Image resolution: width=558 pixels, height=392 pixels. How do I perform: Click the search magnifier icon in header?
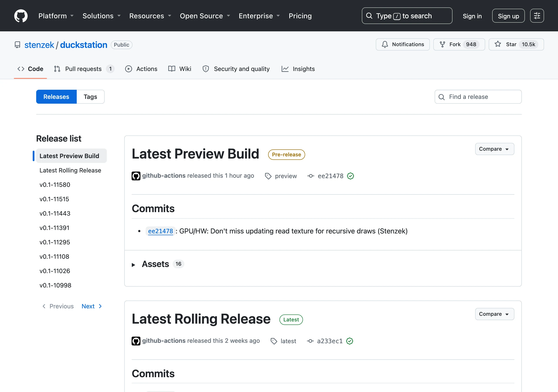(369, 16)
